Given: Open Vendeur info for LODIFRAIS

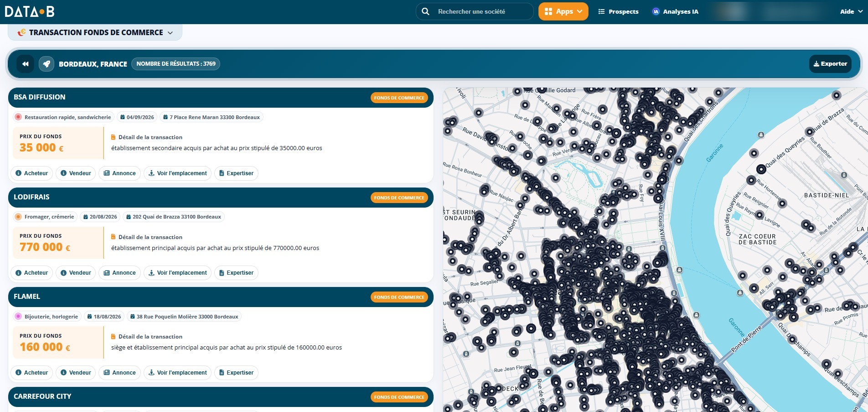Looking at the screenshot, I should (76, 273).
